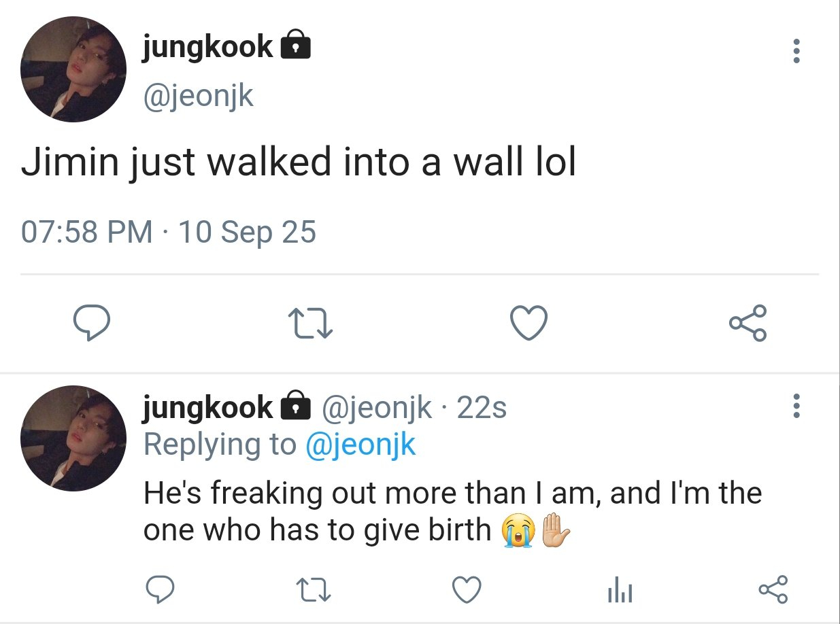View analytics of the reply tweet
Screen dimensions: 840x624
(x=620, y=590)
